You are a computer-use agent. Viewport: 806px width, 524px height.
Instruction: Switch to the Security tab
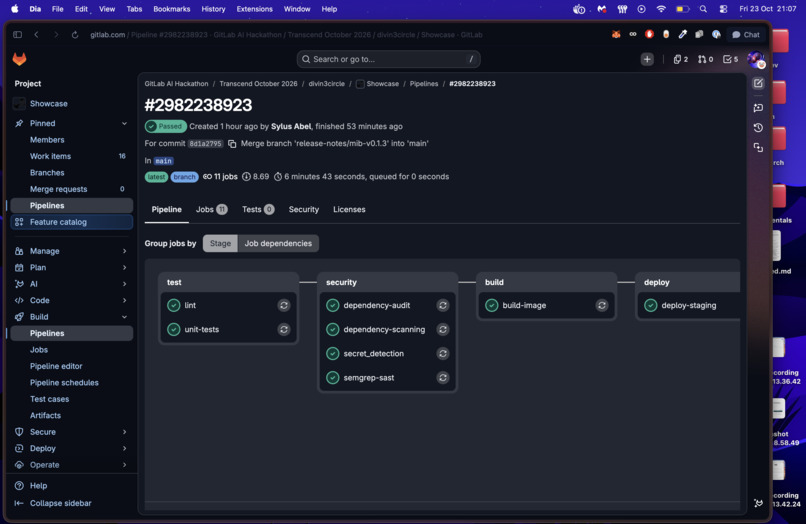pos(304,209)
